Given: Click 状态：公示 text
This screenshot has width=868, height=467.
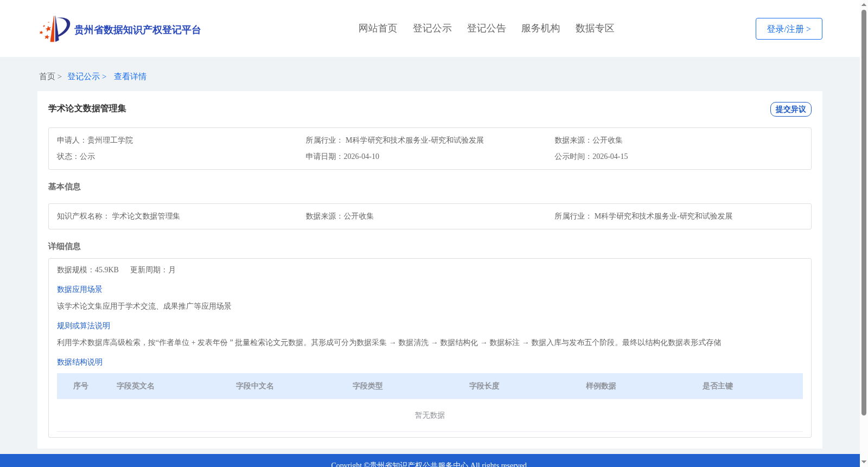Looking at the screenshot, I should (76, 156).
